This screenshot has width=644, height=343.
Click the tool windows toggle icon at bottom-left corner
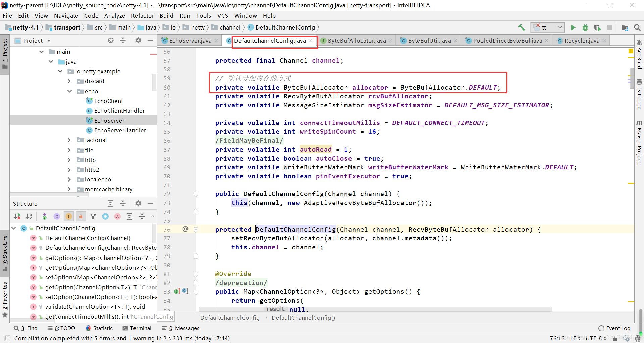point(7,338)
